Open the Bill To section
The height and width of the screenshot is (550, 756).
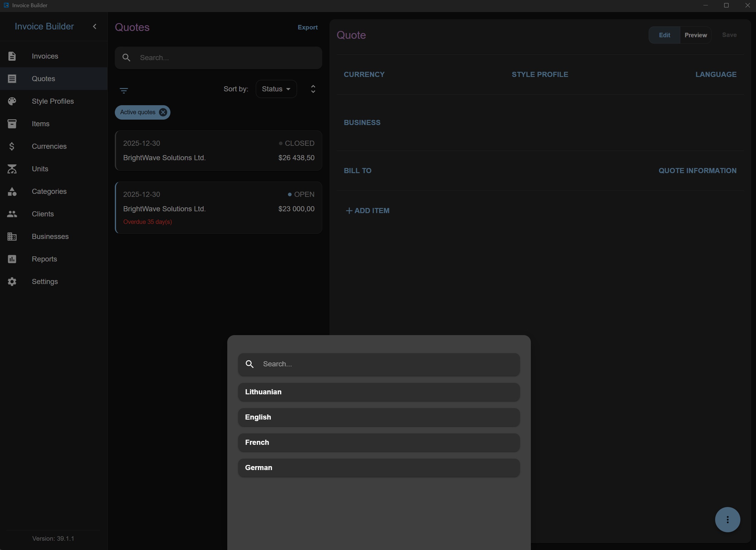(357, 170)
